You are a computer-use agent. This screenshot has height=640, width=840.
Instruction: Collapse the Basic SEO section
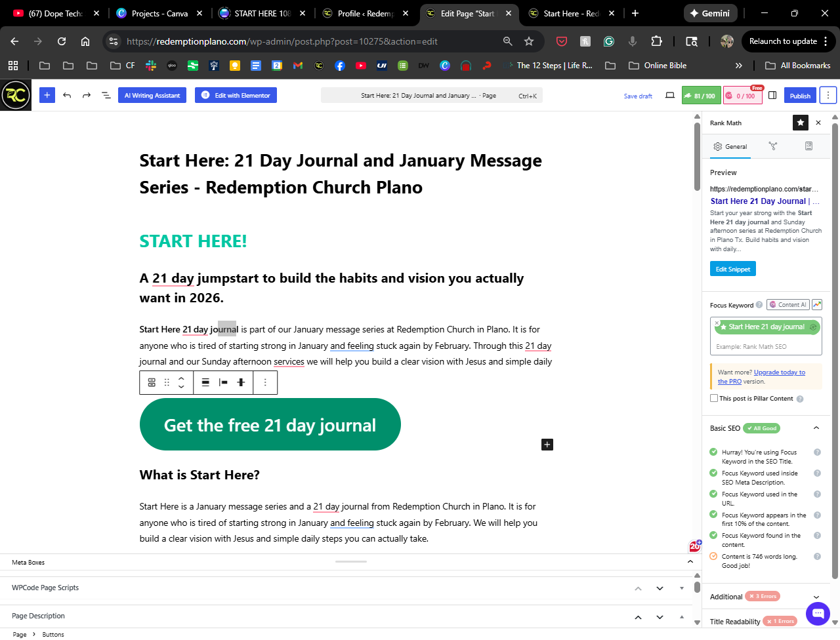click(816, 428)
